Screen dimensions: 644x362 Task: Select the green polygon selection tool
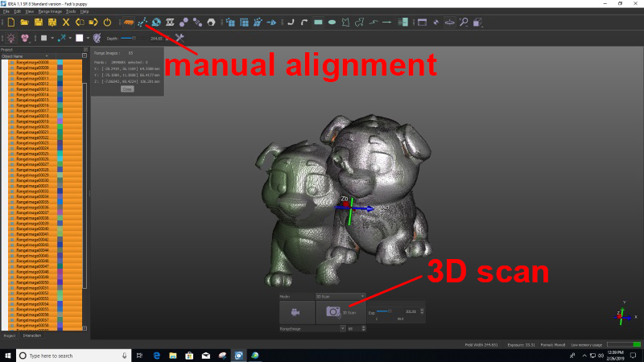coord(345,23)
